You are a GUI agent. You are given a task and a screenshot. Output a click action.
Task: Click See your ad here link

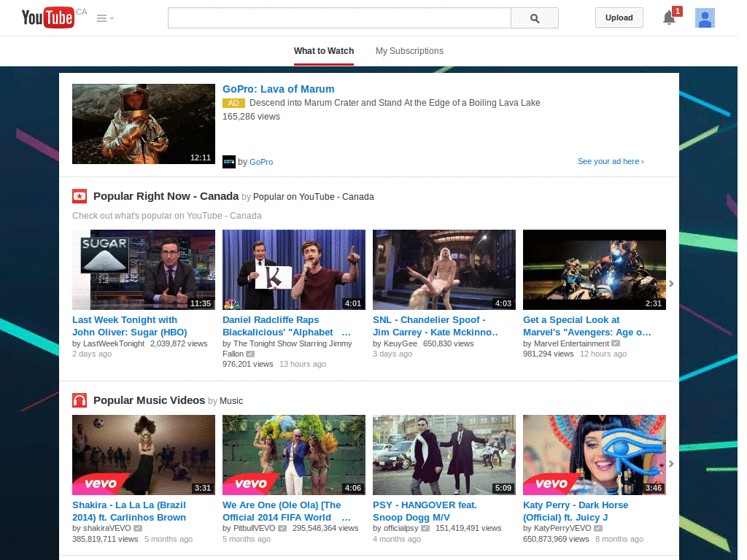(611, 161)
